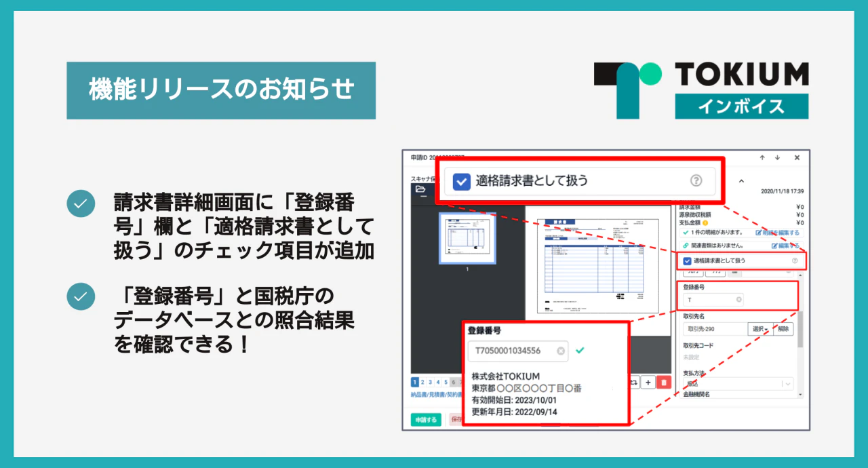The width and height of the screenshot is (868, 468).
Task: Select page 1 in the pagination
Action: click(415, 383)
